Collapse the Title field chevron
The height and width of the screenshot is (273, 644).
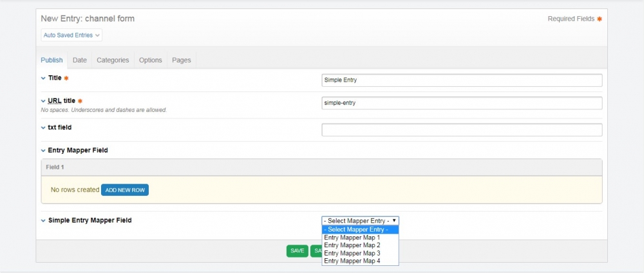tap(43, 78)
